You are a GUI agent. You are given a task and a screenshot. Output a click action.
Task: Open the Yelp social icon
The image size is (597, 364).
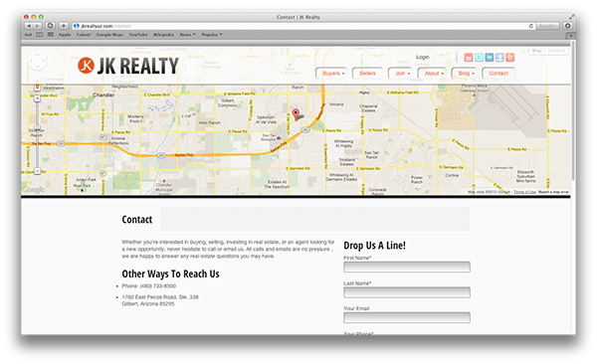[510, 58]
